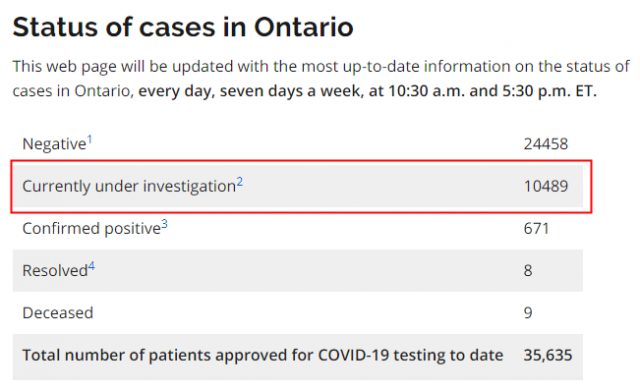640x389 pixels.
Task: Click the Total number of patients label
Action: point(263,356)
